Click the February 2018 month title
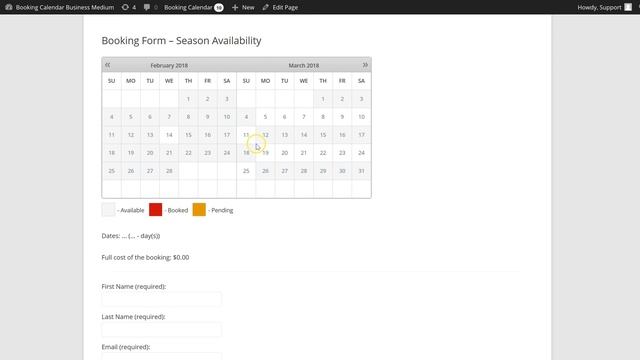 tap(169, 65)
